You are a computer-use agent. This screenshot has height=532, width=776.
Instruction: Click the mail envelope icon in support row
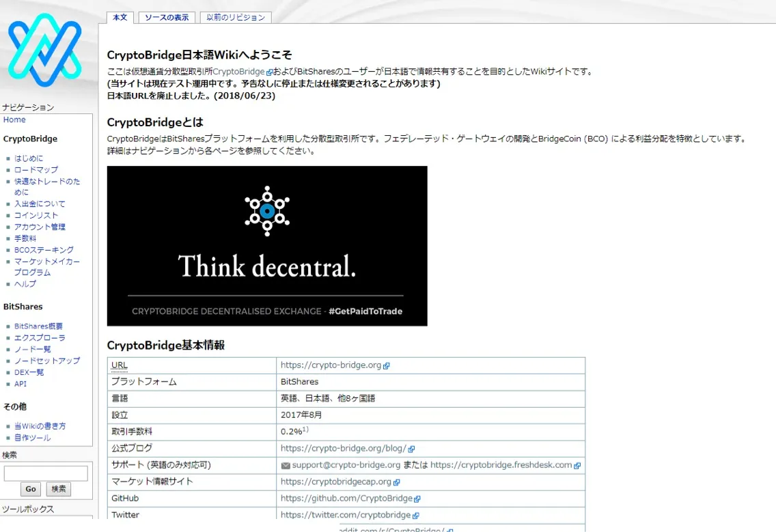(286, 466)
